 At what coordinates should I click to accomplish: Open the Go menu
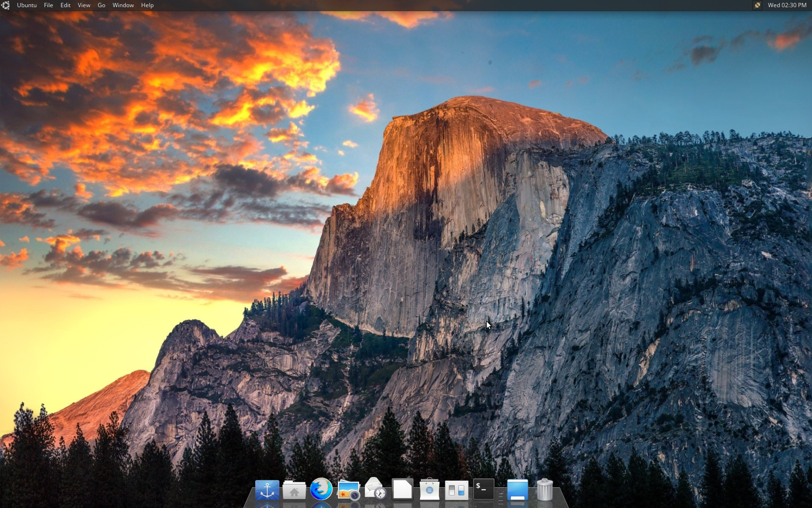[x=101, y=5]
